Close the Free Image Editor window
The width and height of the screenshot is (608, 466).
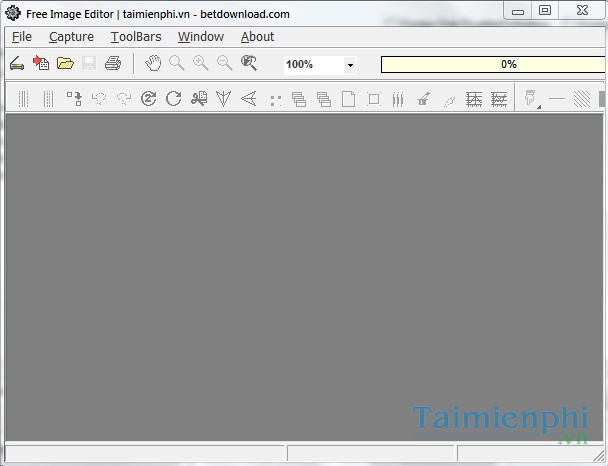pos(582,10)
